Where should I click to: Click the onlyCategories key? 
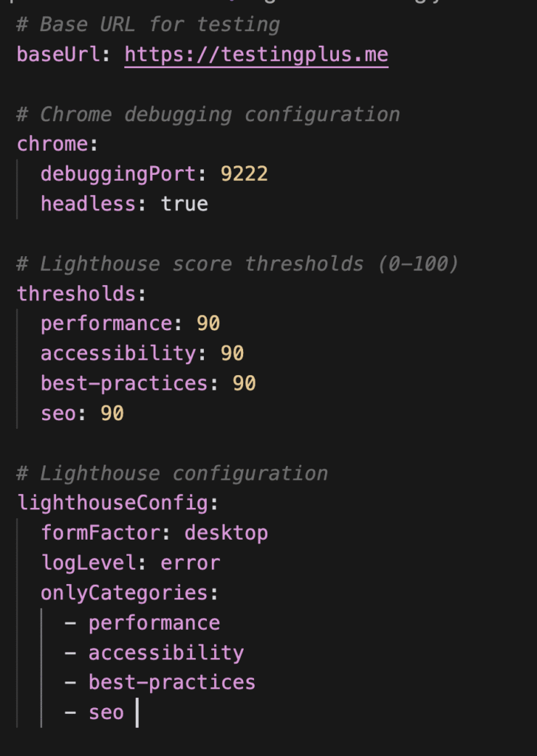[x=124, y=593]
